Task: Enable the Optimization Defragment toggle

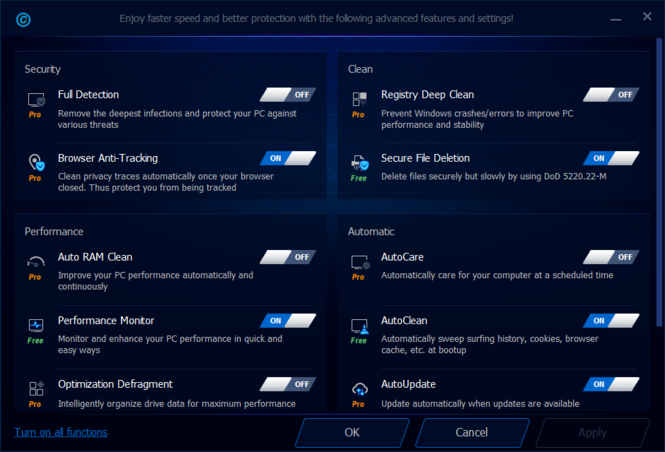Action: point(288,384)
